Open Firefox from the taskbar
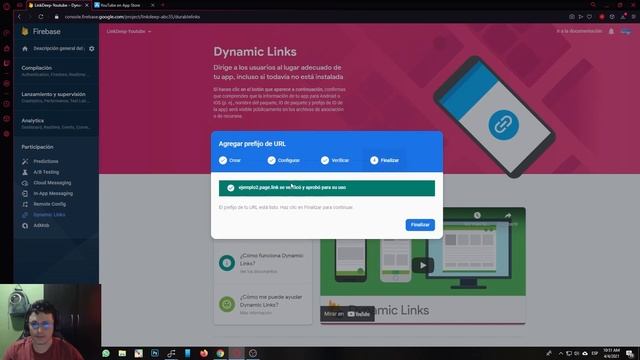640x360 pixels. click(204, 353)
